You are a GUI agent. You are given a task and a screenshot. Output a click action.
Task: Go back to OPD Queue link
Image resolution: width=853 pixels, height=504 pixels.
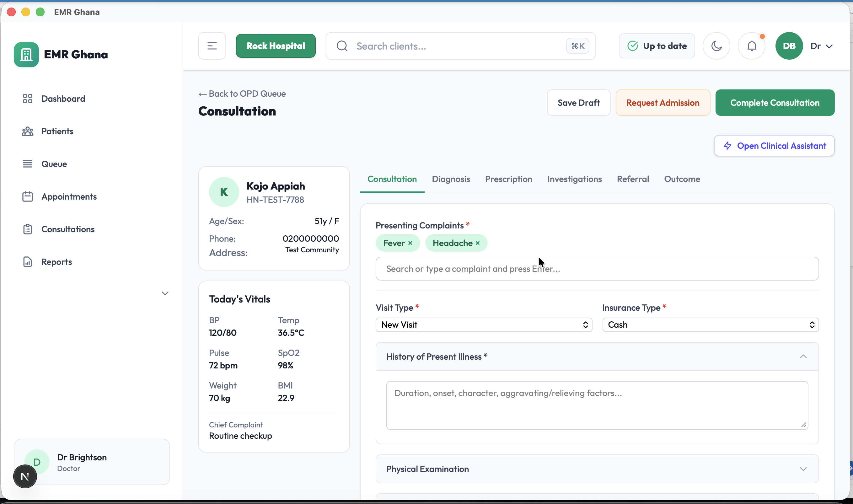pyautogui.click(x=242, y=94)
